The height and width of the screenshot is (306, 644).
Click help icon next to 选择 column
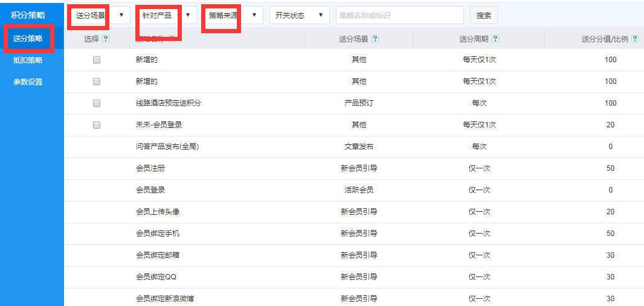[106, 39]
